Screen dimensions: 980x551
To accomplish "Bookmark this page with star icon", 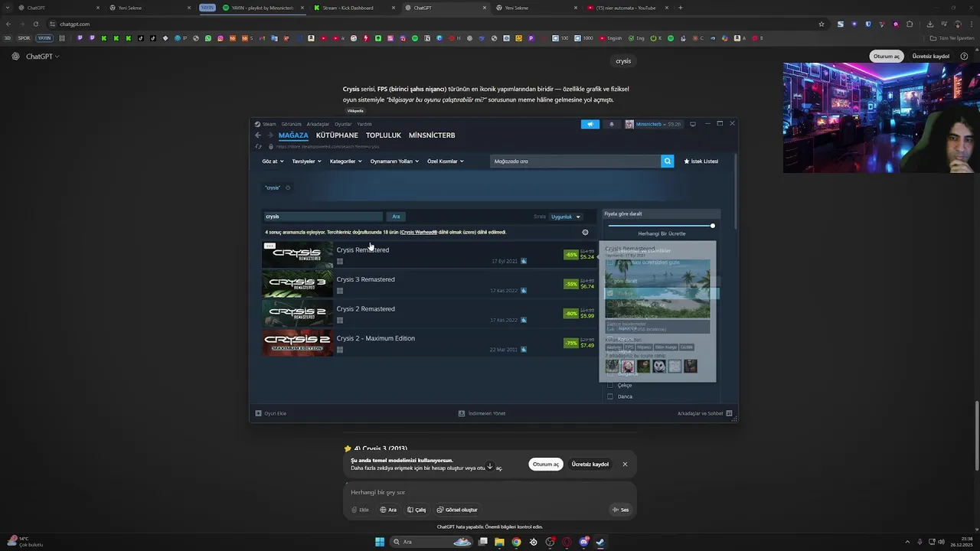I will [822, 24].
